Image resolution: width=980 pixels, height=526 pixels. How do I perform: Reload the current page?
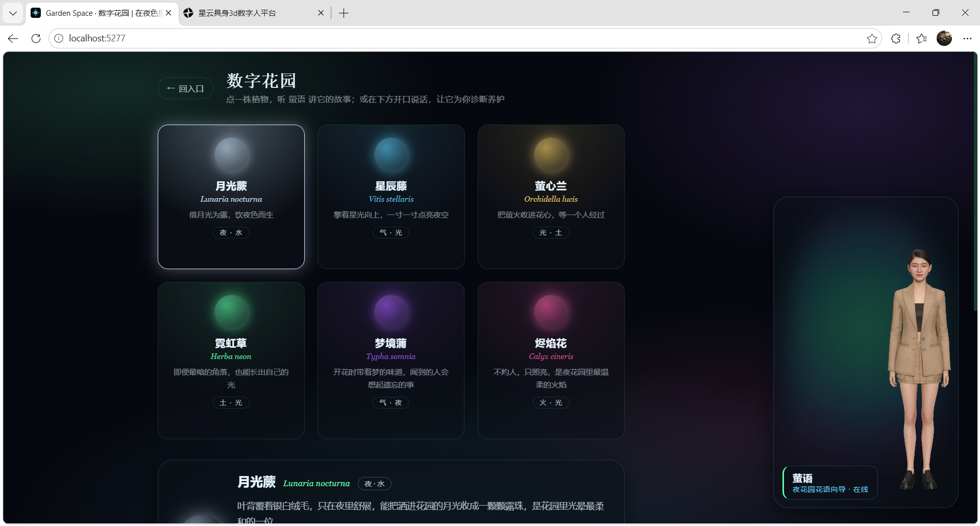pos(36,38)
